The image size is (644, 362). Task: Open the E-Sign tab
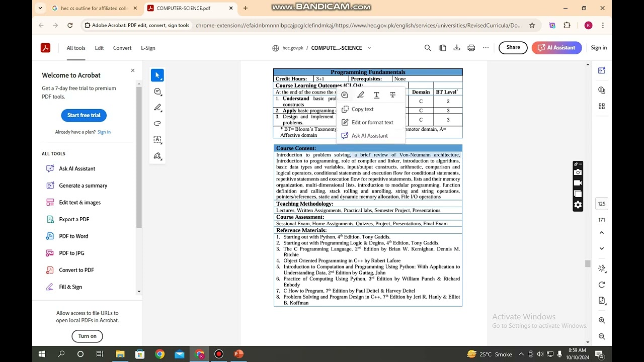tap(148, 48)
